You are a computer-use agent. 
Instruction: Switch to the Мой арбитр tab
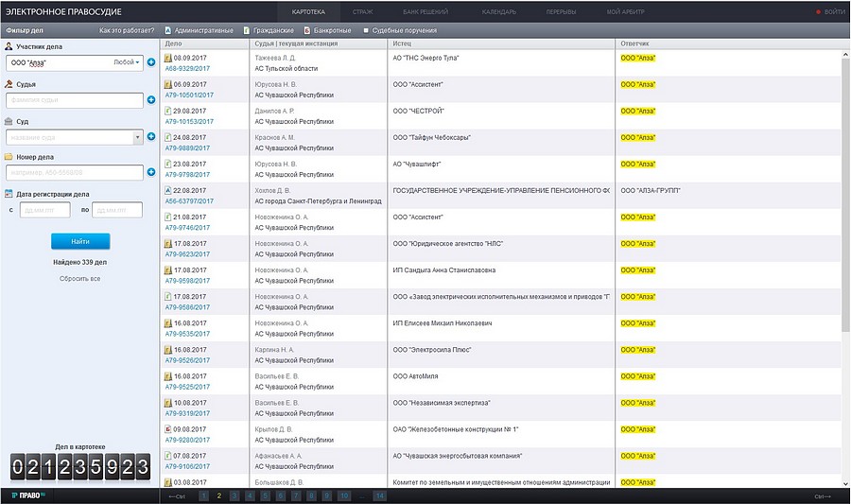pyautogui.click(x=626, y=11)
